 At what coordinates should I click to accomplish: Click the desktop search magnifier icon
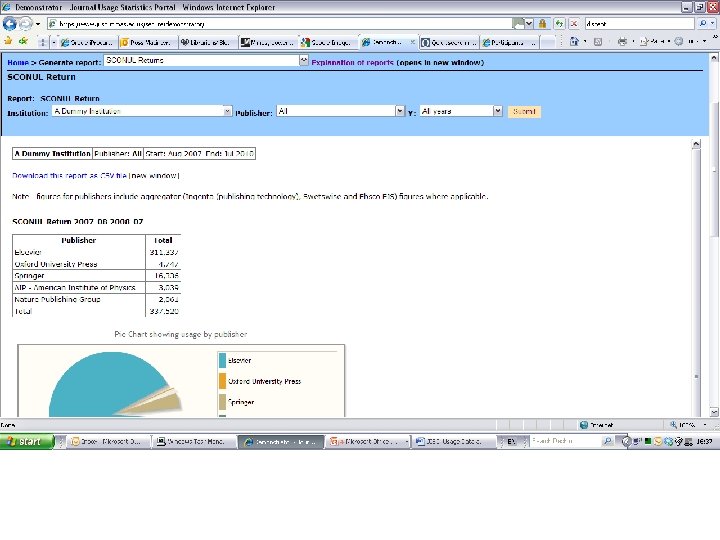[608, 441]
